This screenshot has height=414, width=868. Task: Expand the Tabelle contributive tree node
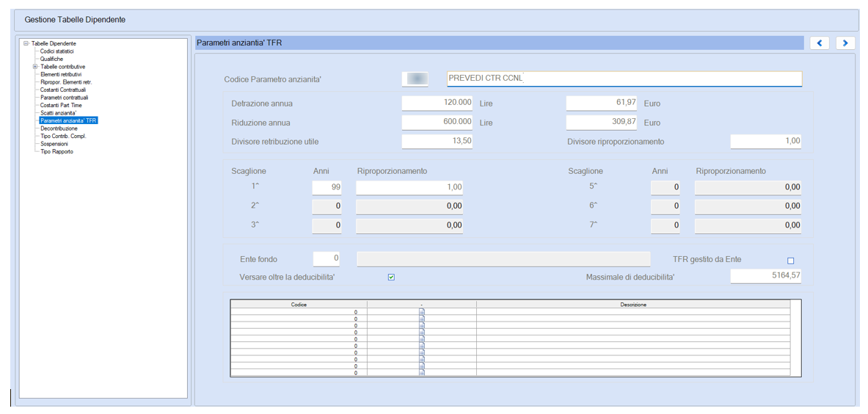(x=35, y=66)
